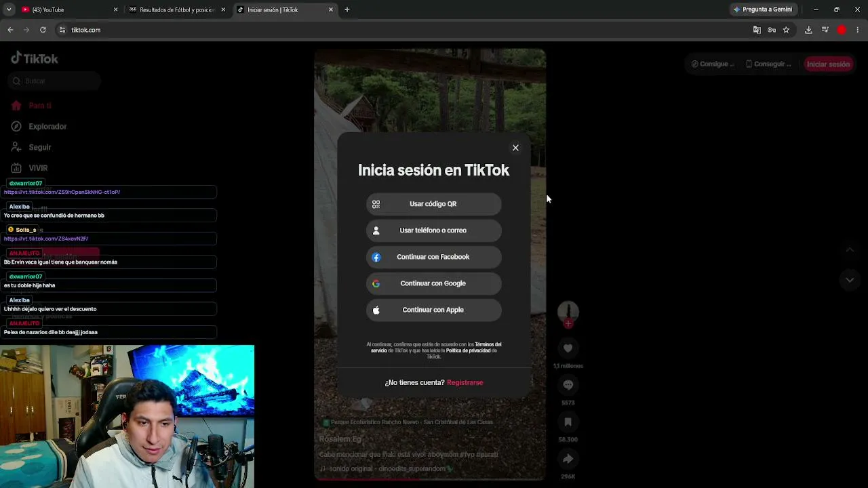This screenshot has height=488, width=868.
Task: Click chat message "Uhhhh déjalo quiero ver el descuento"
Action: (x=50, y=309)
